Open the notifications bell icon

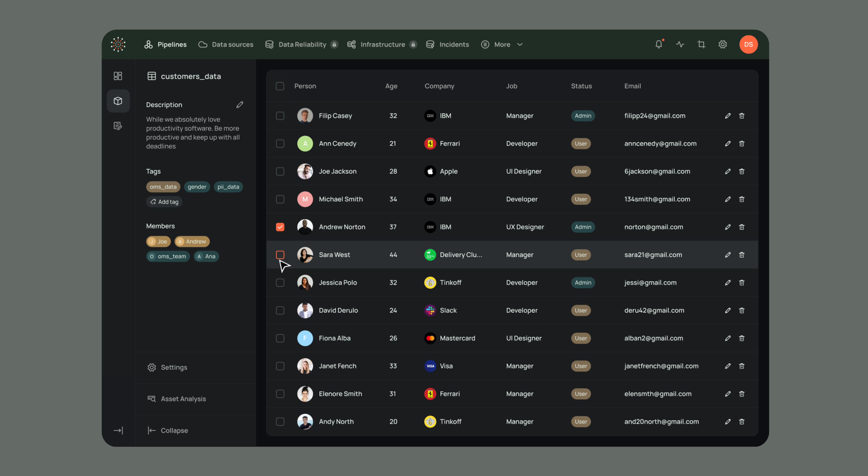point(659,44)
